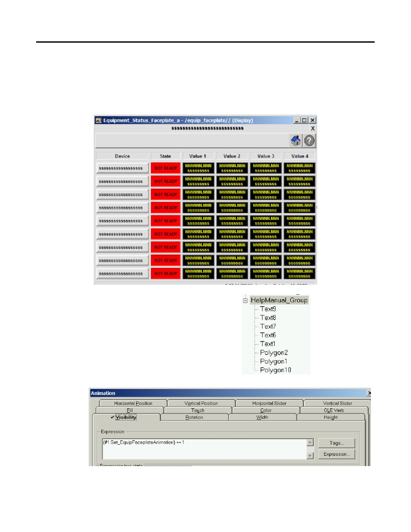This screenshot has width=411, height=532.
Task: Click the Device column header
Action: click(122, 156)
